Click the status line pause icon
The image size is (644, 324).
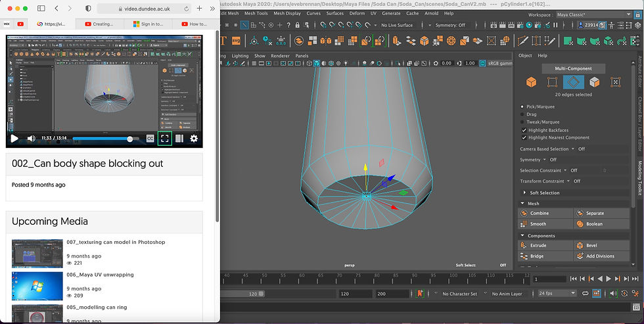(x=555, y=25)
